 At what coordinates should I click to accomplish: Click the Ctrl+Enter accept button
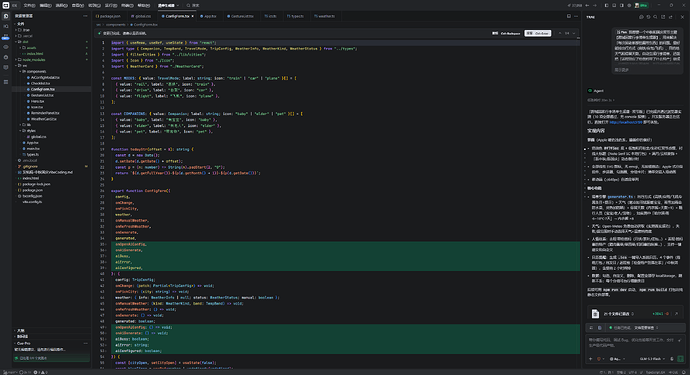point(537,33)
